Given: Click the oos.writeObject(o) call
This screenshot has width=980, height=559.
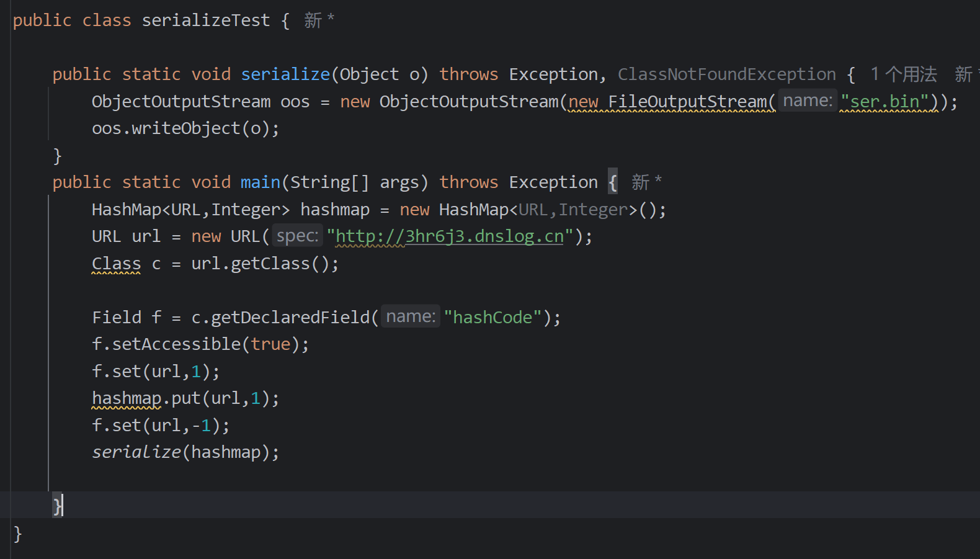Looking at the screenshot, I should point(185,128).
